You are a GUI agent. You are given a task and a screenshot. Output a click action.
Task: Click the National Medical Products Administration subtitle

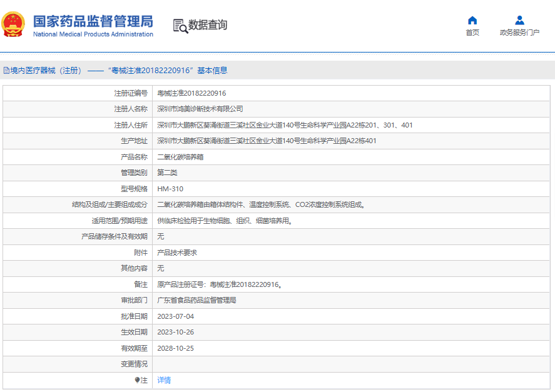[93, 34]
